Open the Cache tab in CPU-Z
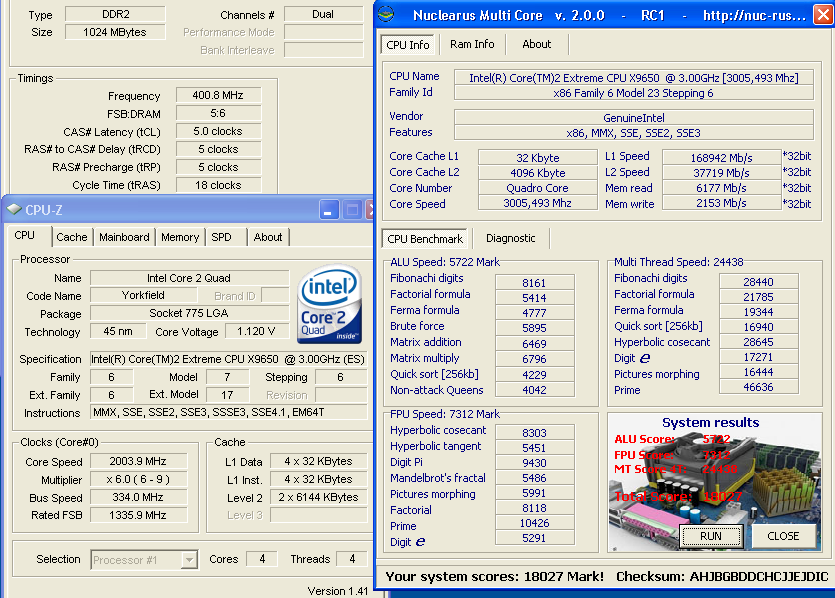This screenshot has width=835, height=598. point(72,237)
